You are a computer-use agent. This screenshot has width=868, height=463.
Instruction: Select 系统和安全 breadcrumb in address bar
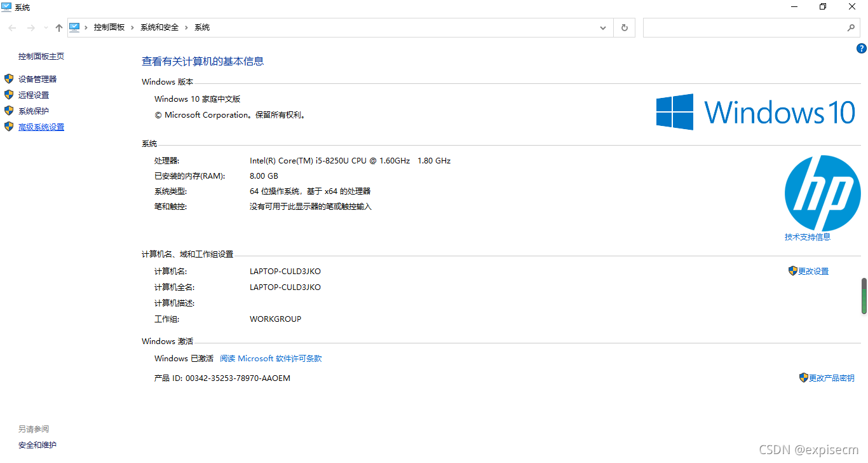[159, 27]
